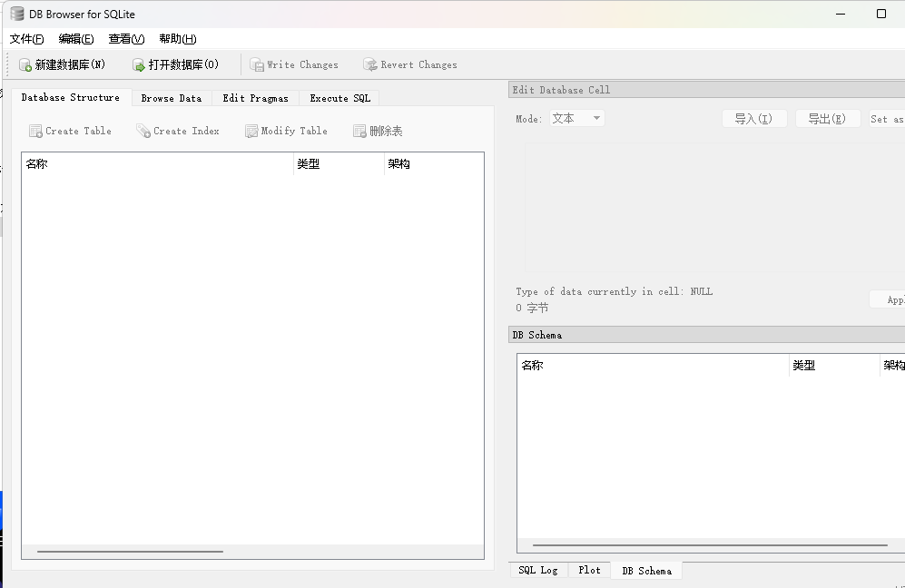Click the horizontal scrollbar under the table list

130,550
